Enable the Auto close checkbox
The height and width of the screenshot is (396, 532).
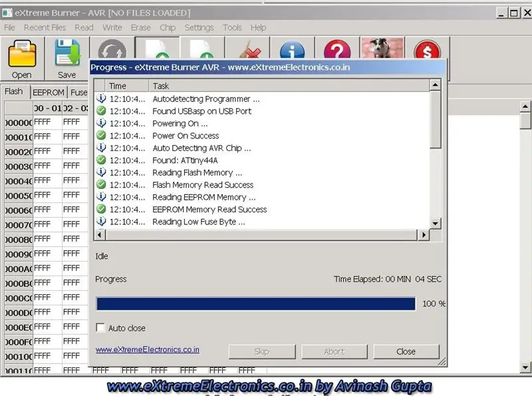pyautogui.click(x=100, y=327)
